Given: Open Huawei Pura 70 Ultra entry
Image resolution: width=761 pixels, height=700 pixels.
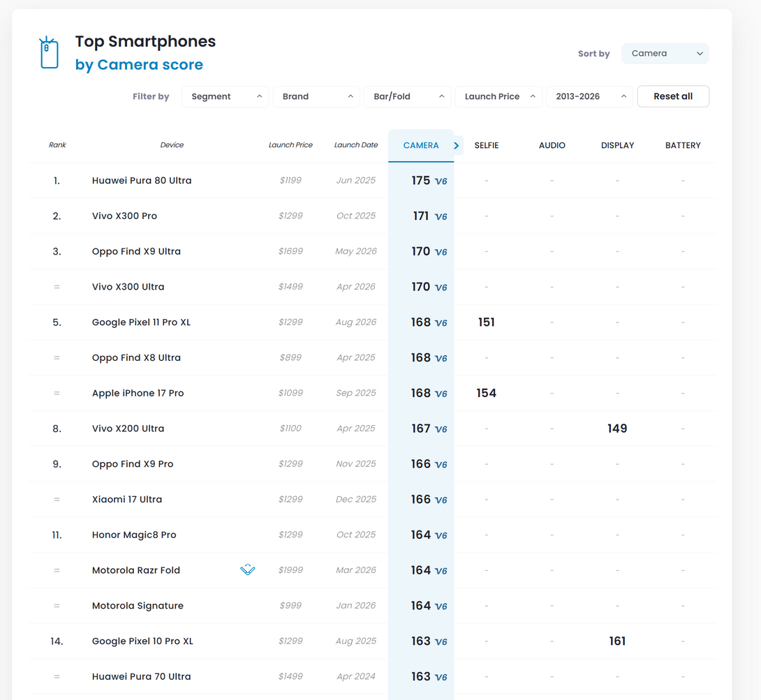Looking at the screenshot, I should [x=141, y=676].
